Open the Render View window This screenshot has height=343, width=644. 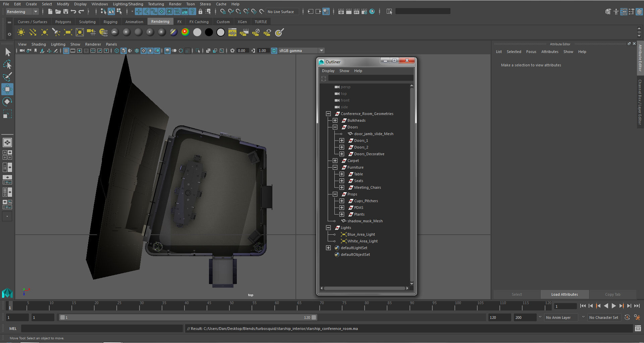coord(341,12)
